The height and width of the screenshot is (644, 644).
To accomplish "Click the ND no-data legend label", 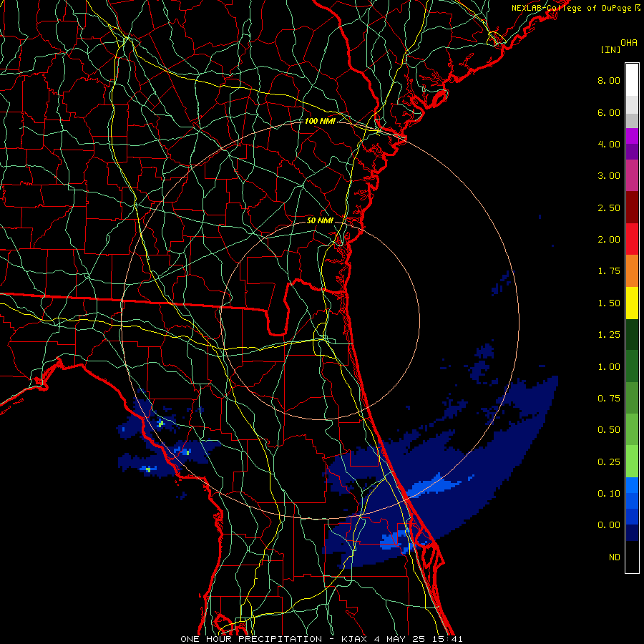I will [x=615, y=557].
